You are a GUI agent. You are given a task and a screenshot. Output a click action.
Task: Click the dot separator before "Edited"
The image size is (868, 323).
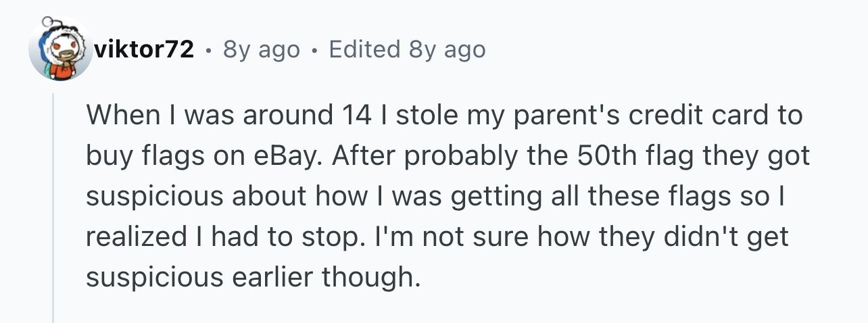314,50
